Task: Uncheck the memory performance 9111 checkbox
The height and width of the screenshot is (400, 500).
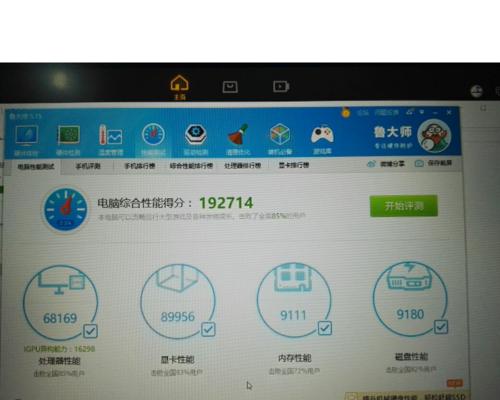Action: pos(325,328)
